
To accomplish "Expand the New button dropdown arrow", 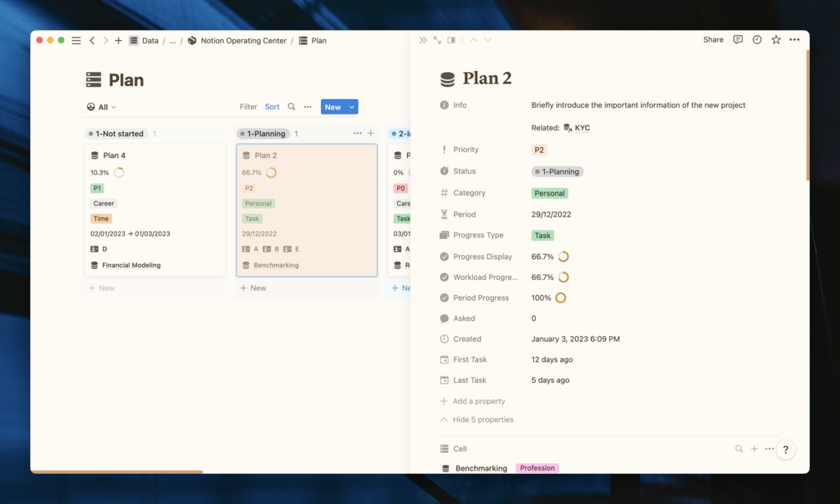I will pos(352,107).
